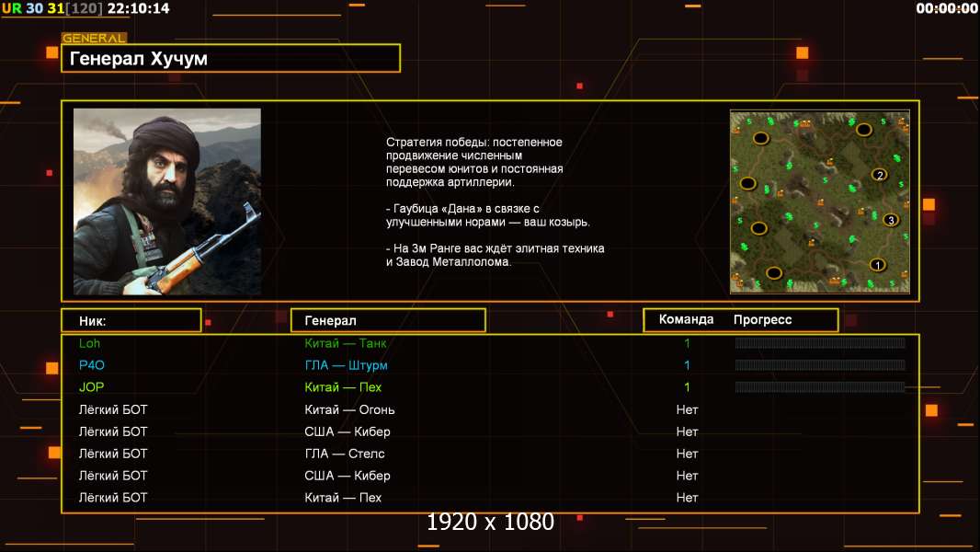
Task: Click "Лёгкий БОТ" in ГЛА — Стелс row
Action: pos(113,454)
